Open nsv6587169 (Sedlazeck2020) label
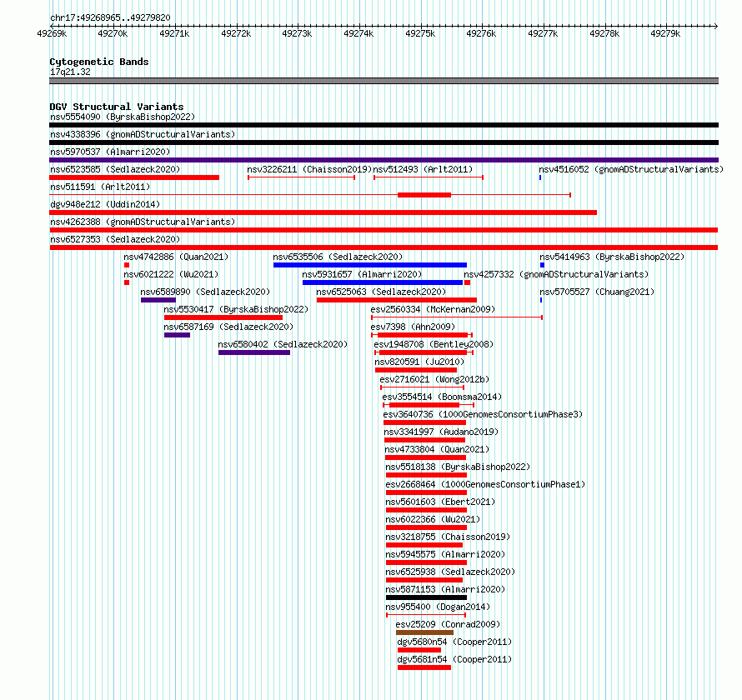Viewport: 742px width, 700px height. (x=228, y=327)
